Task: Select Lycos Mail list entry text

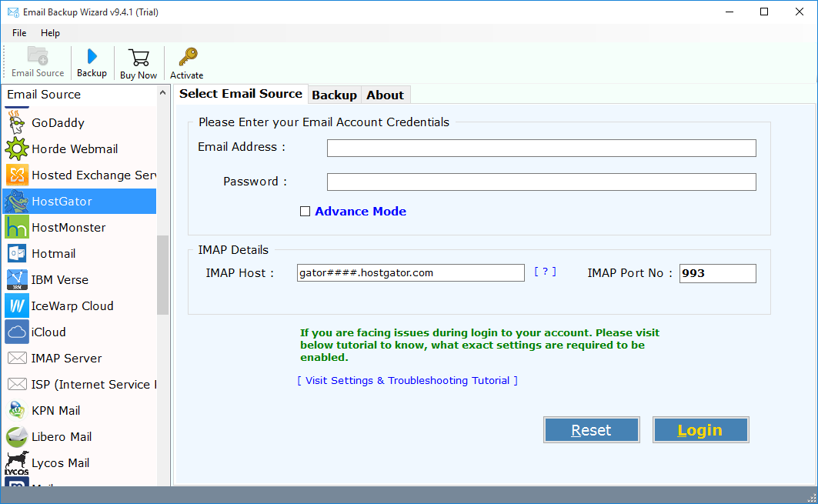Action: (61, 463)
